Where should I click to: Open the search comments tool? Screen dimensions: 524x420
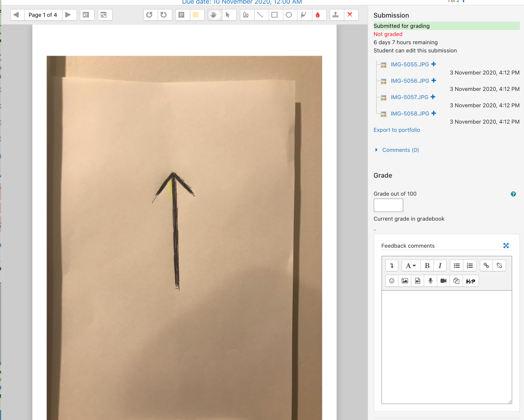pos(87,15)
